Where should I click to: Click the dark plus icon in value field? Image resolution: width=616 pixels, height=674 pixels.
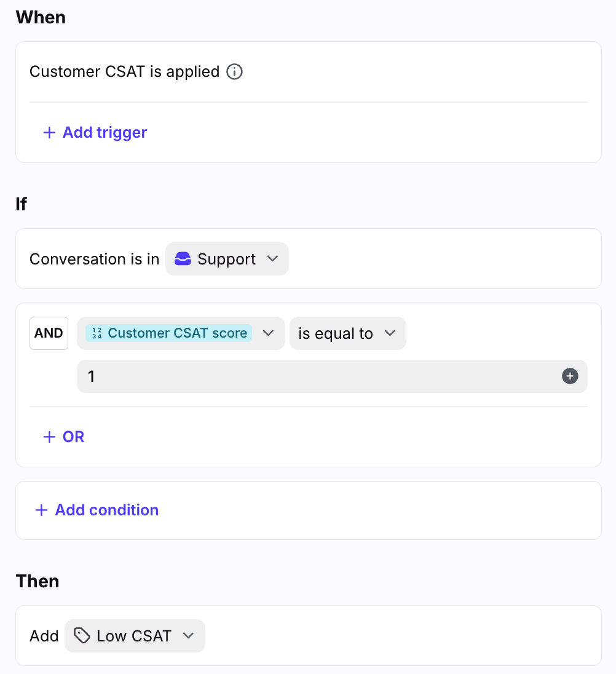coord(570,376)
